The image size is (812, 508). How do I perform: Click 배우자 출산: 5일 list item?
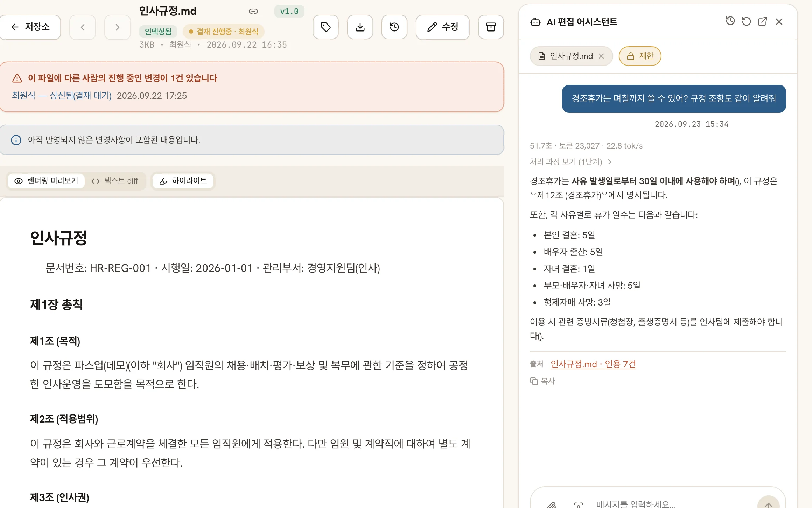573,252
